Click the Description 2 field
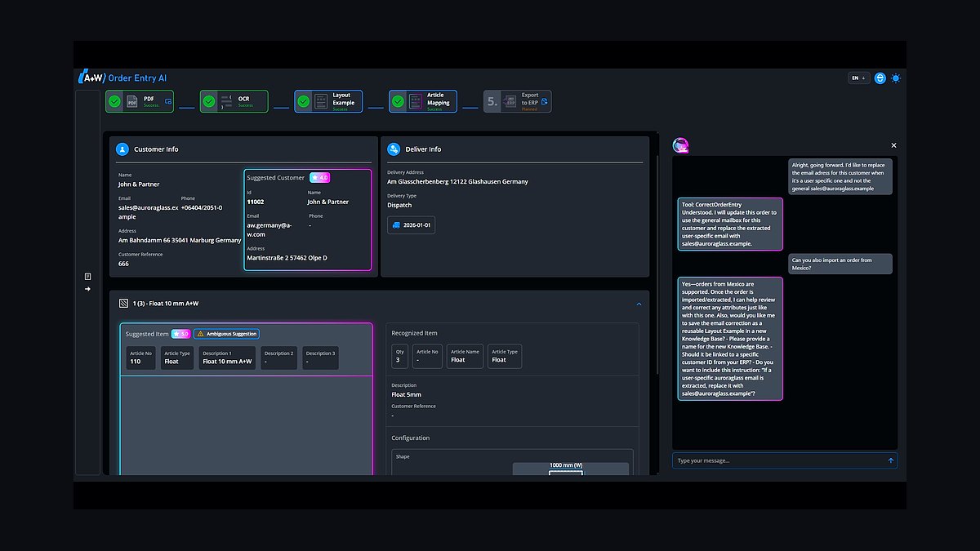The height and width of the screenshot is (551, 980). pos(279,358)
